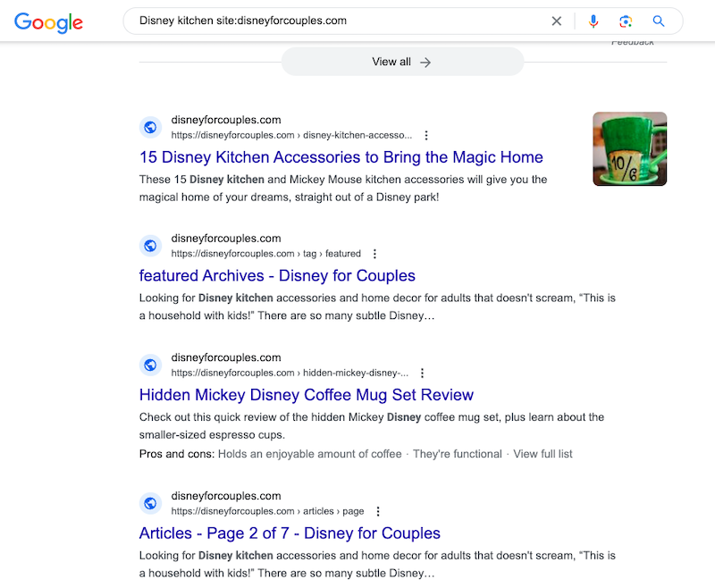Viewport: 715px width, 588px height.
Task: Click the View all button
Action: (402, 62)
